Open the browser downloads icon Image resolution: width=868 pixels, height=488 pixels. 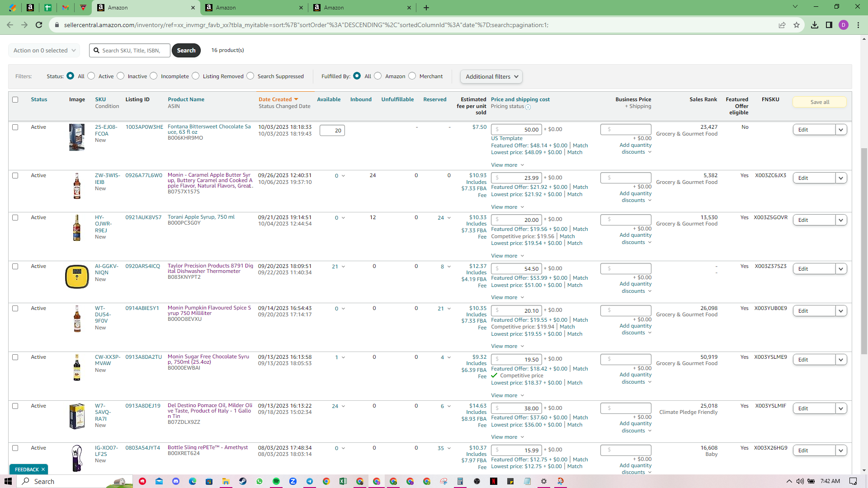click(x=815, y=25)
